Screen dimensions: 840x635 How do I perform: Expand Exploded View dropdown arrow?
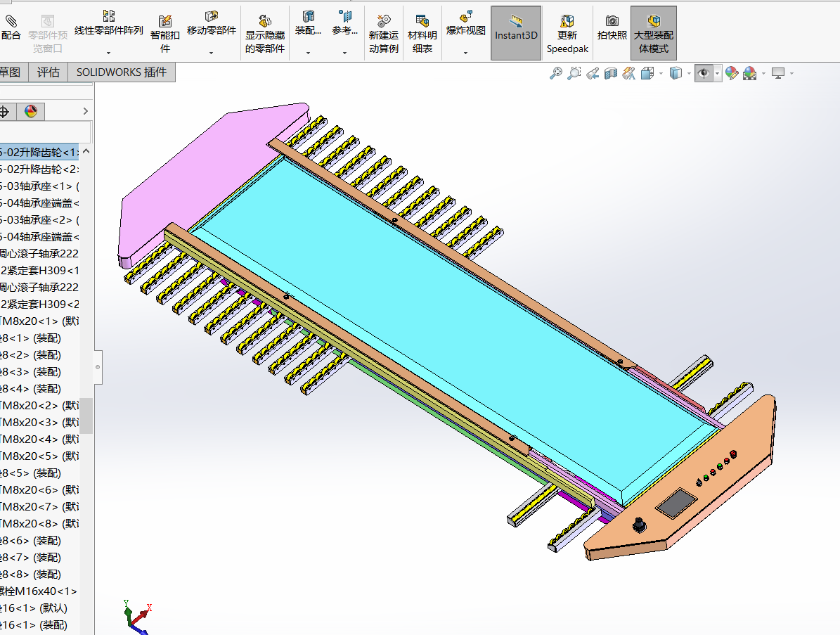pyautogui.click(x=465, y=53)
